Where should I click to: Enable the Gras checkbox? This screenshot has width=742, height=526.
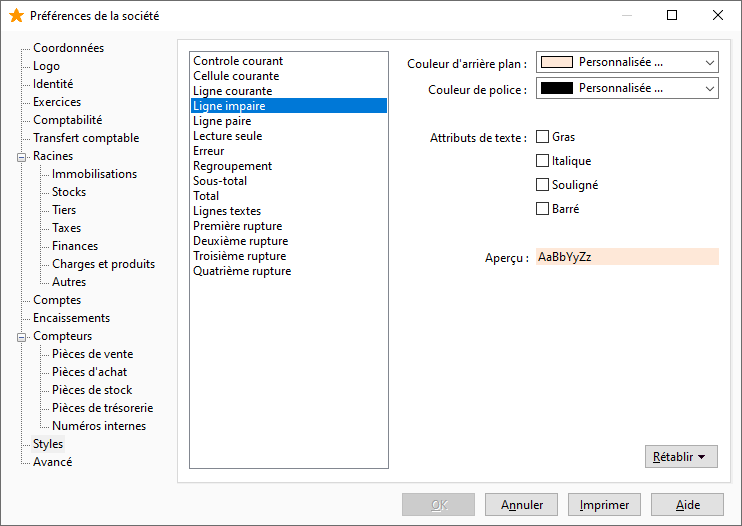[542, 137]
